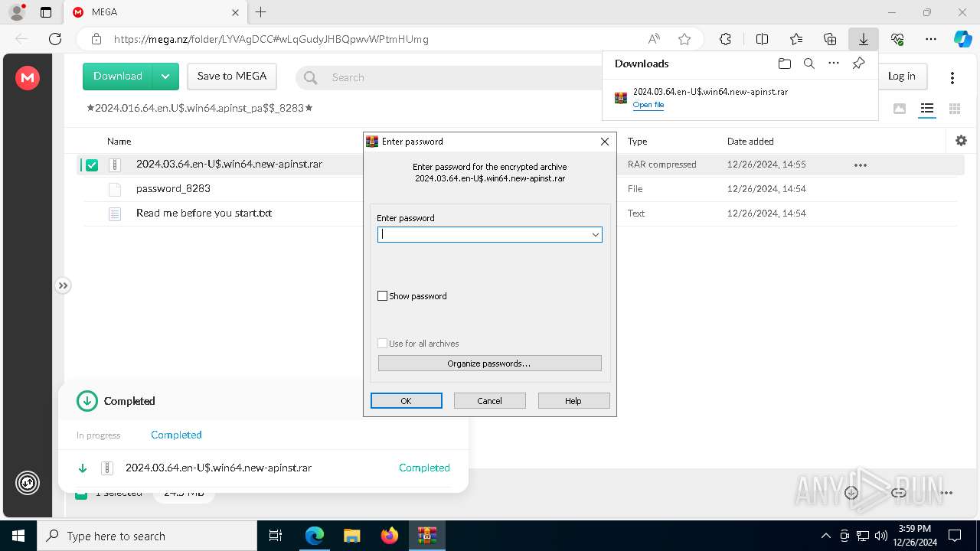Click Open file link in Downloads
Viewport: 980px width, 551px height.
point(648,105)
